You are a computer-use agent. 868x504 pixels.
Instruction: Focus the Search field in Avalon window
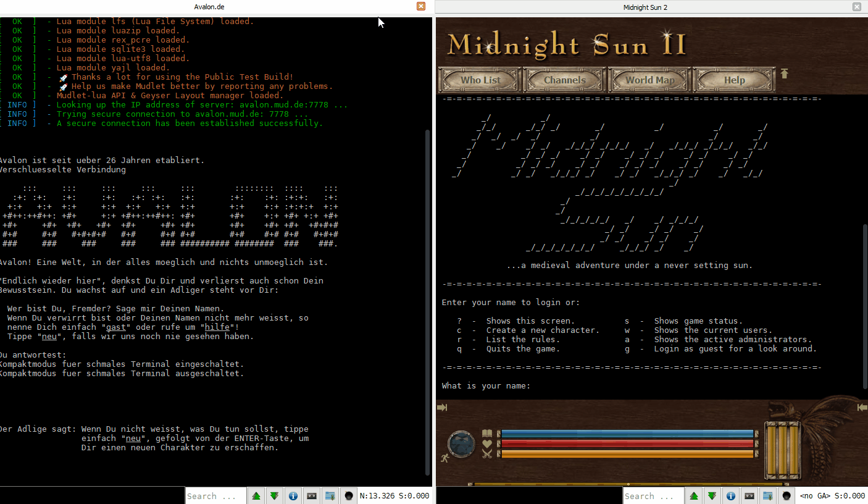pos(215,495)
